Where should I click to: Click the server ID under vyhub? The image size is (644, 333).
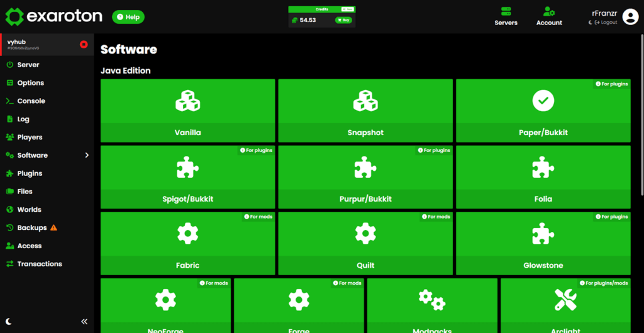[x=23, y=48]
